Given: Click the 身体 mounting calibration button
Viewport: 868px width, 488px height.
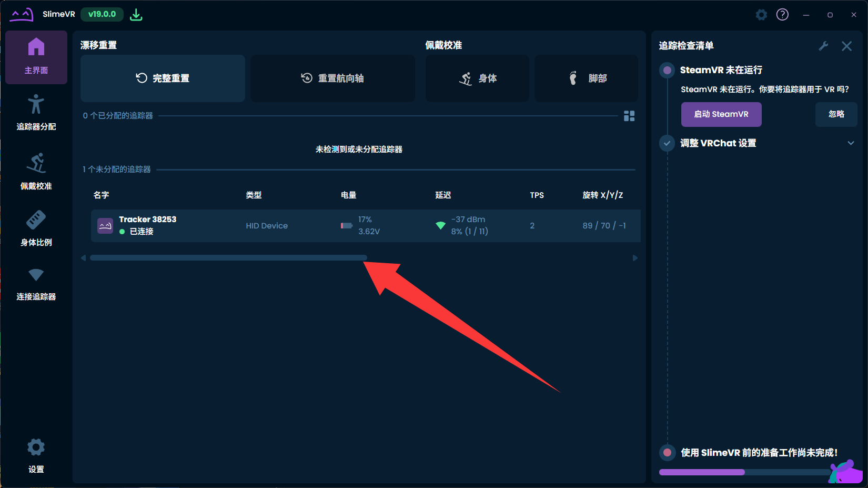Looking at the screenshot, I should point(477,78).
